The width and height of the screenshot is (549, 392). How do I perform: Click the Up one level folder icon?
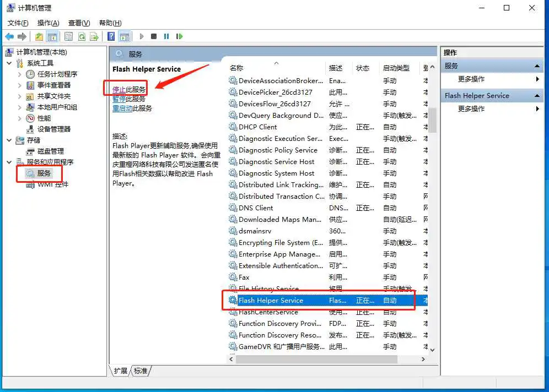(x=39, y=36)
